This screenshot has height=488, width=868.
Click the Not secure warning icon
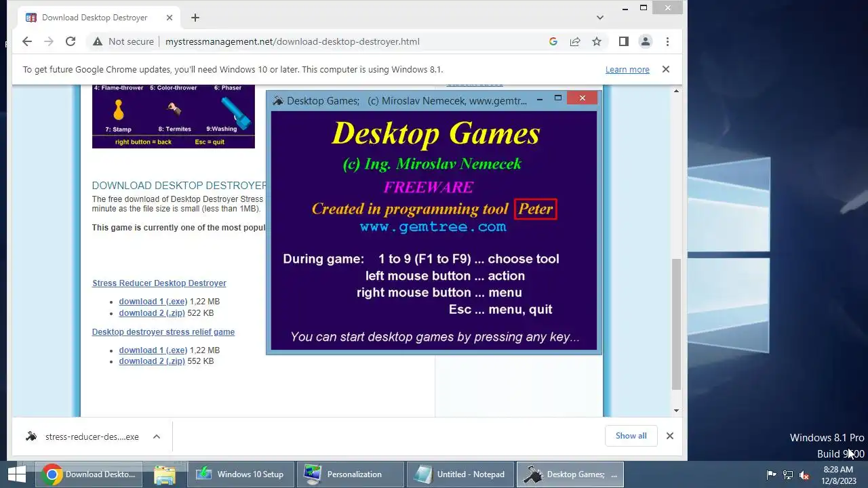pos(98,41)
